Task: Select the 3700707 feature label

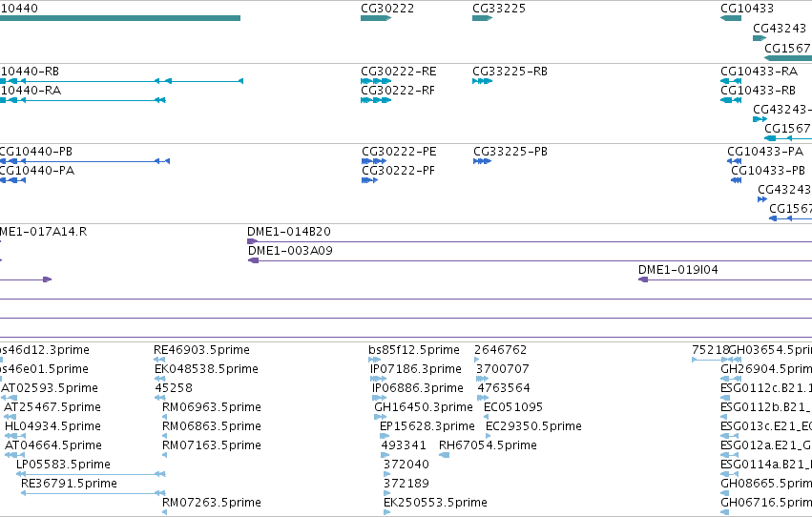Action: [503, 369]
